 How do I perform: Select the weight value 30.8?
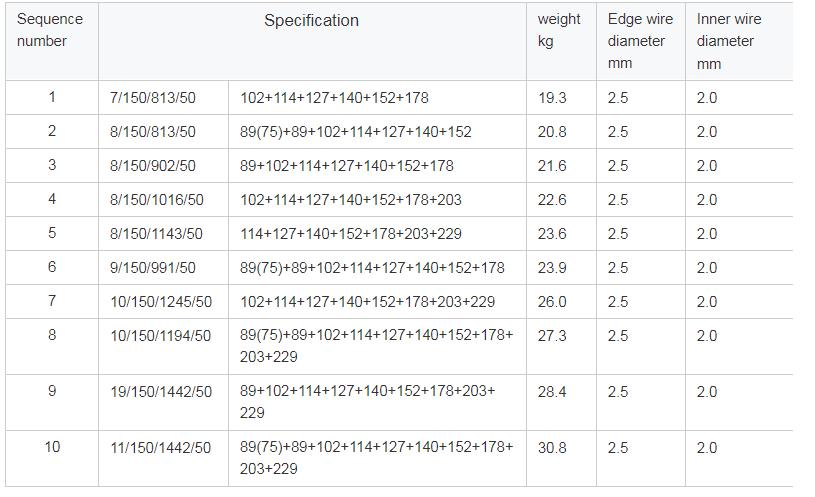(x=561, y=459)
